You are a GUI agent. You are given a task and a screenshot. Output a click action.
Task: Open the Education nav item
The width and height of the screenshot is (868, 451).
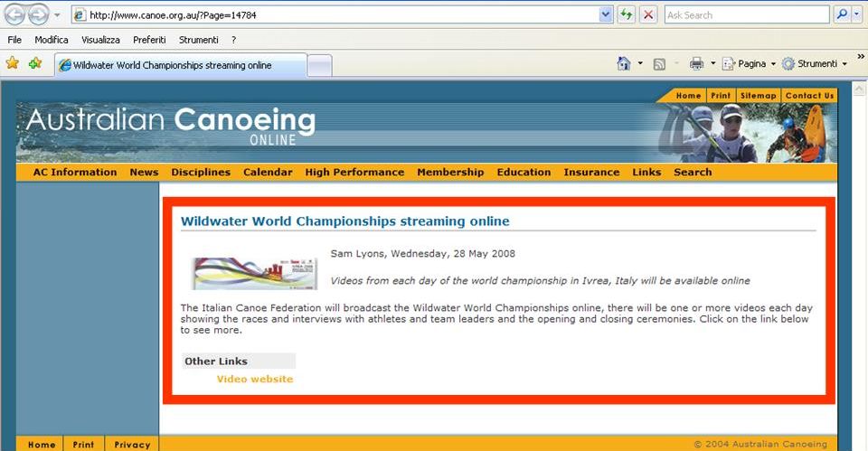click(524, 172)
